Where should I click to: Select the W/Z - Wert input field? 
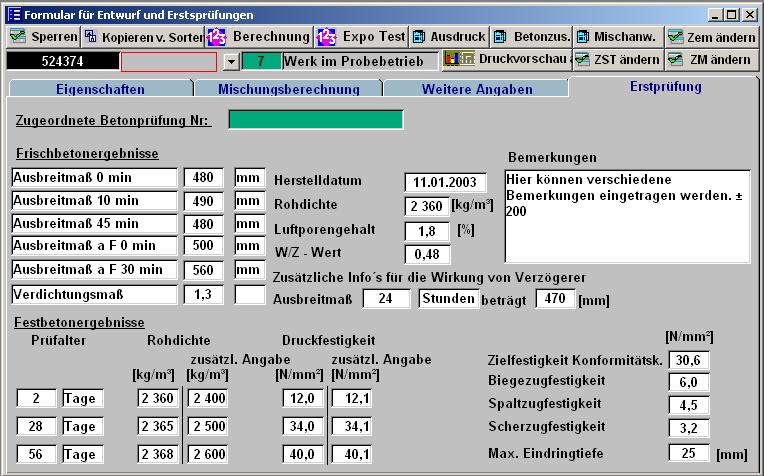(427, 254)
